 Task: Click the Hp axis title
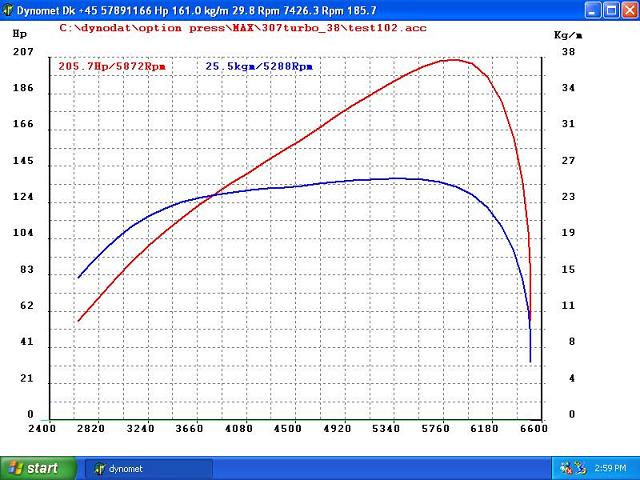pos(18,33)
